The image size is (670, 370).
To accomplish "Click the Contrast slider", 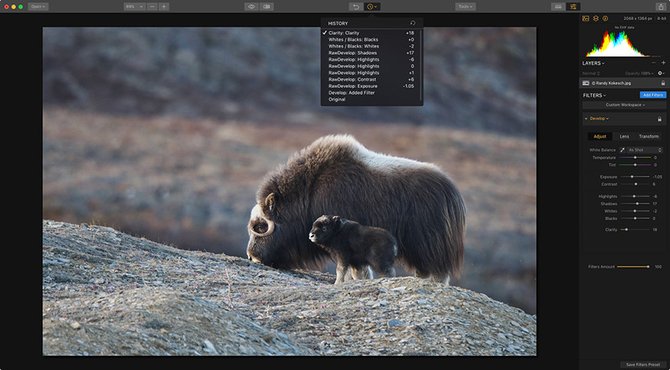I will click(x=635, y=184).
